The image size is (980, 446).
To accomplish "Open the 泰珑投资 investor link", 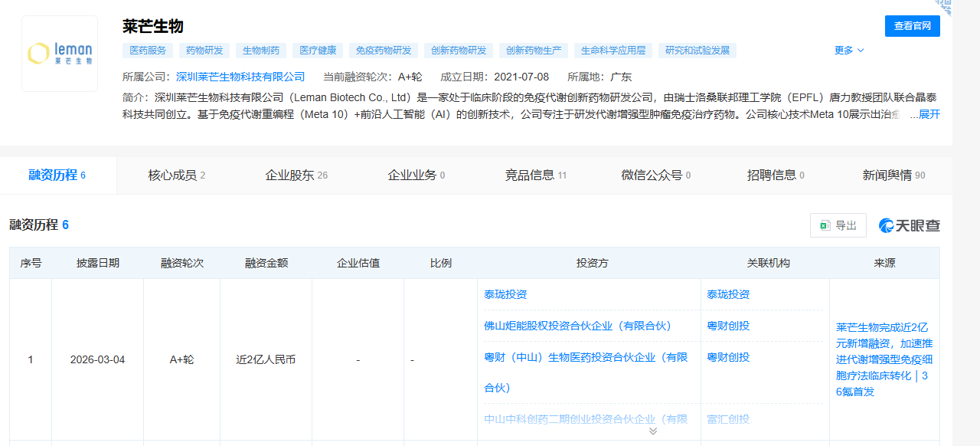I will [x=505, y=294].
